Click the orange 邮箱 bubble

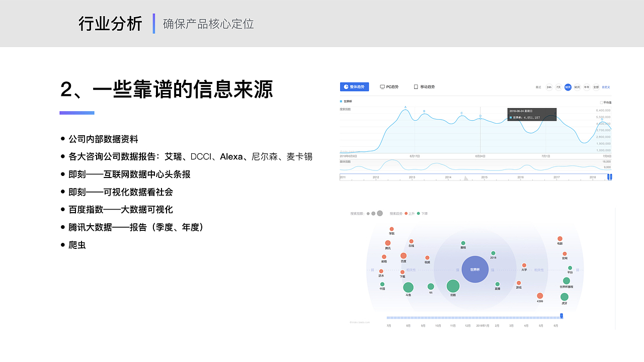(x=384, y=257)
